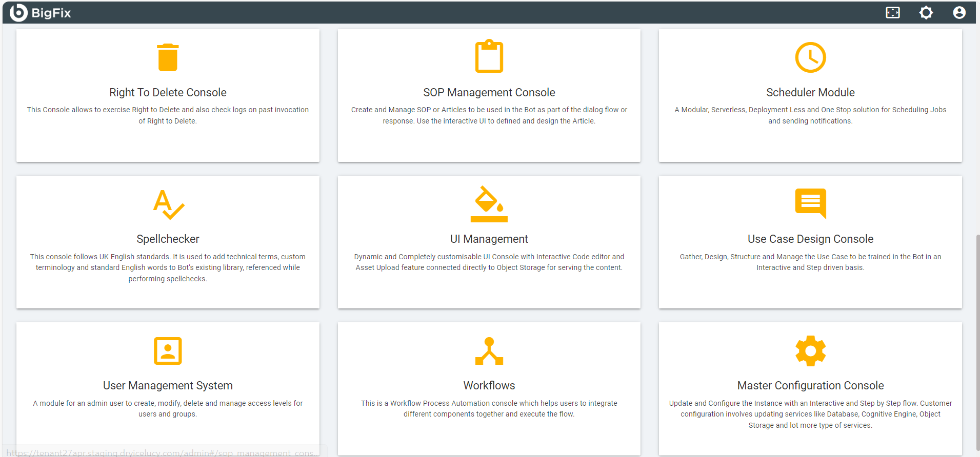The image size is (980, 457).
Task: Open User Management System title
Action: click(168, 385)
